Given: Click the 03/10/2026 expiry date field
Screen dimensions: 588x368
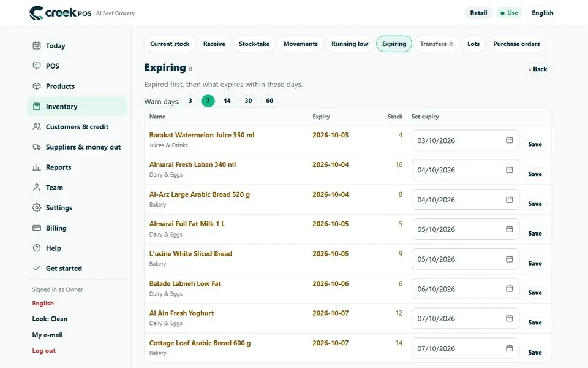Looking at the screenshot, I should (x=465, y=140).
